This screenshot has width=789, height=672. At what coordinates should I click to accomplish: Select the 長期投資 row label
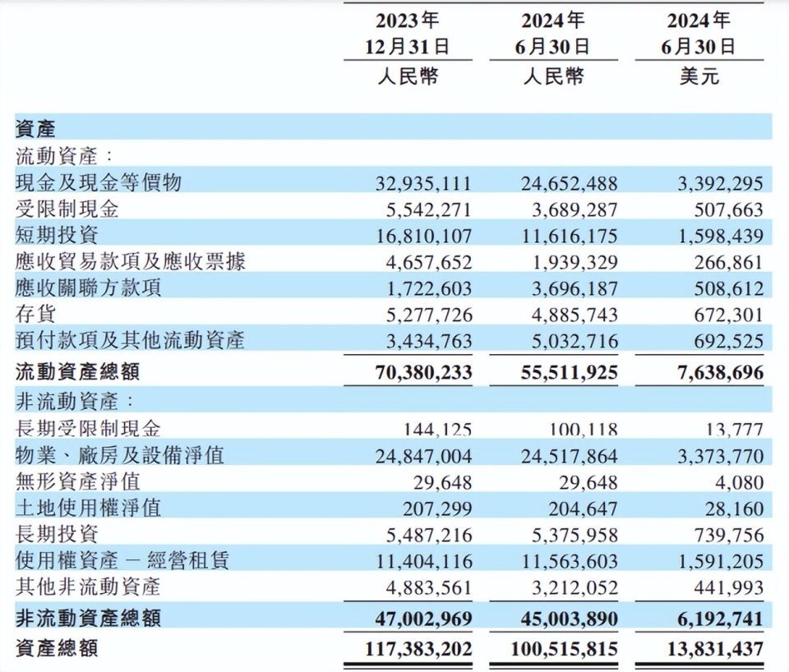pyautogui.click(x=57, y=534)
